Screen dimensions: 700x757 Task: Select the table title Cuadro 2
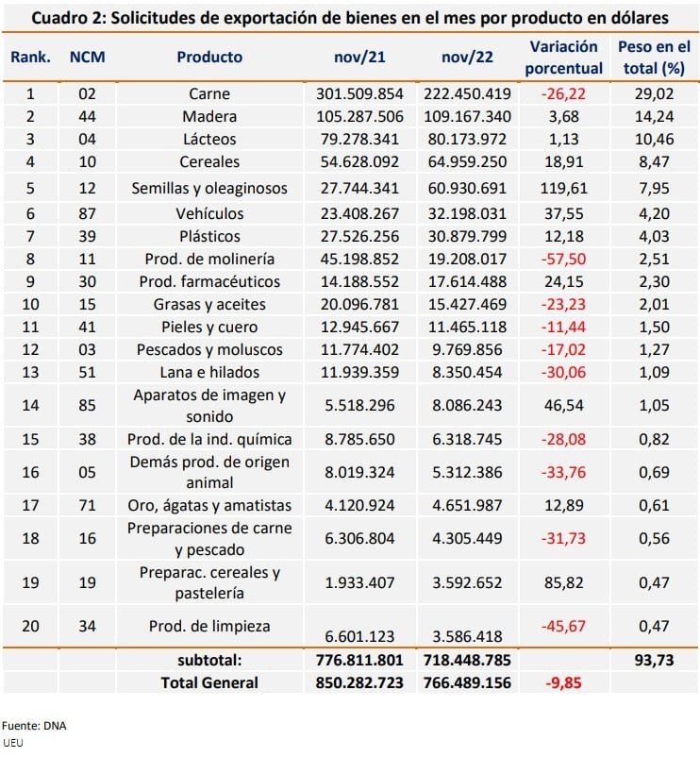[x=350, y=18]
